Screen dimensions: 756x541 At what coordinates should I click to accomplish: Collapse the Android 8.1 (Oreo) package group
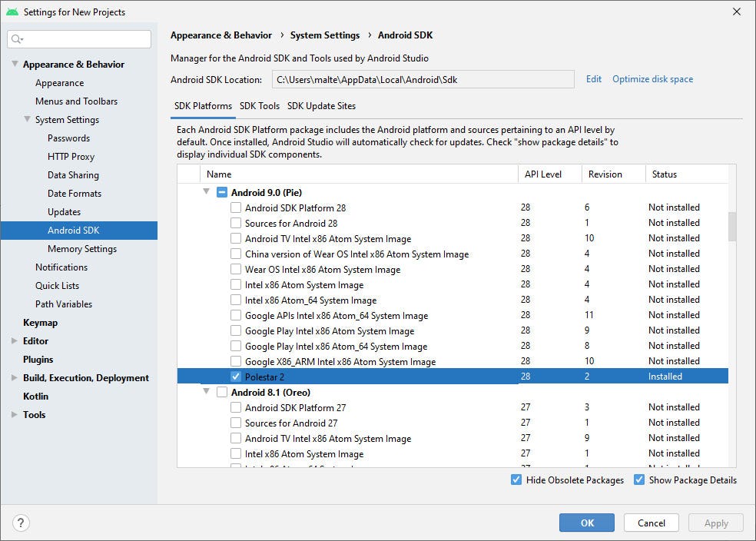coord(207,391)
